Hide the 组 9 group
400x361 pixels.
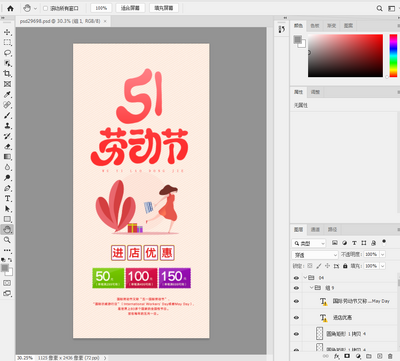pos(296,288)
